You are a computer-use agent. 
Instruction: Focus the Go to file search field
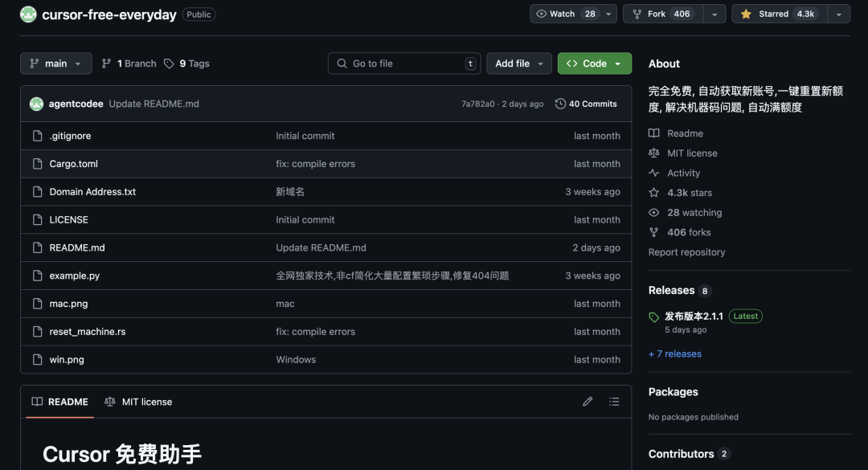pos(404,63)
